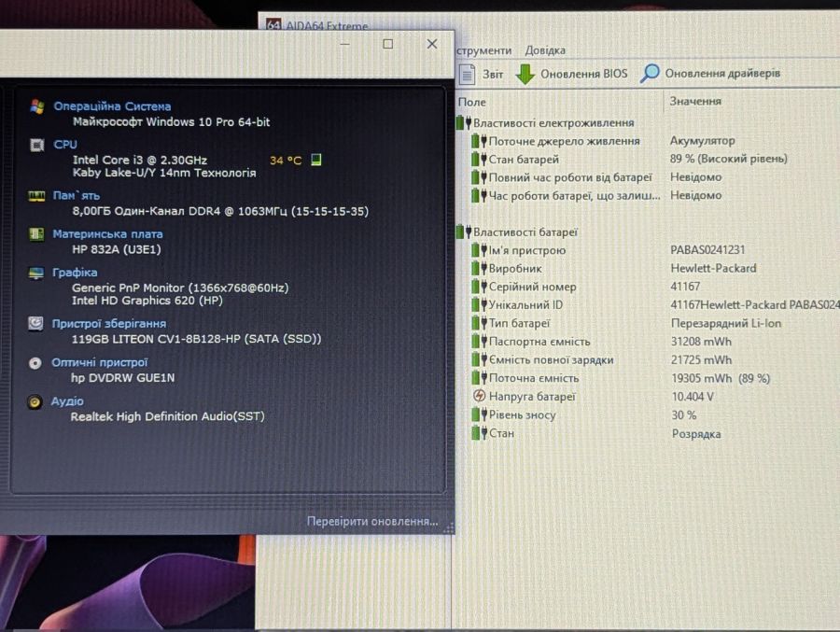Open the CPU section link
The height and width of the screenshot is (632, 840).
coord(65,144)
